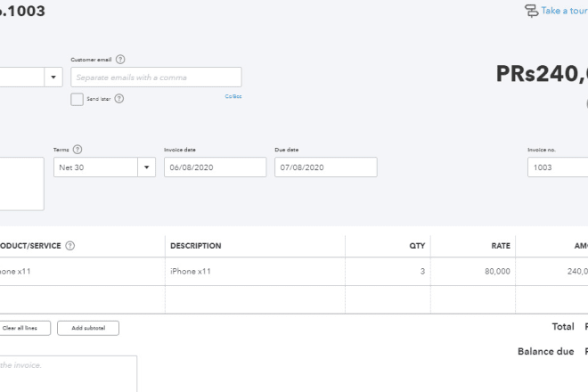
Task: Expand the Net 30 terms dropdown
Action: click(147, 167)
